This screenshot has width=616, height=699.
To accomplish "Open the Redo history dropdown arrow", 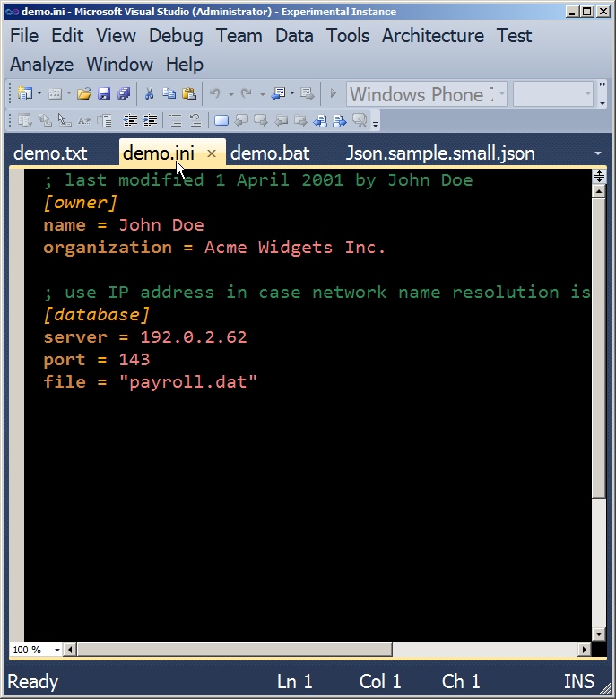I will (x=263, y=93).
